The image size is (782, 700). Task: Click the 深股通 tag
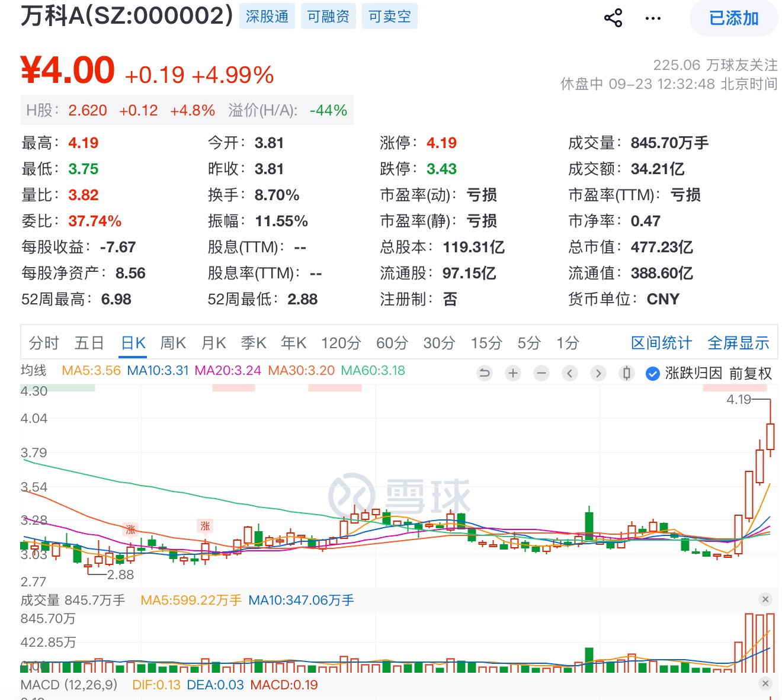[267, 17]
